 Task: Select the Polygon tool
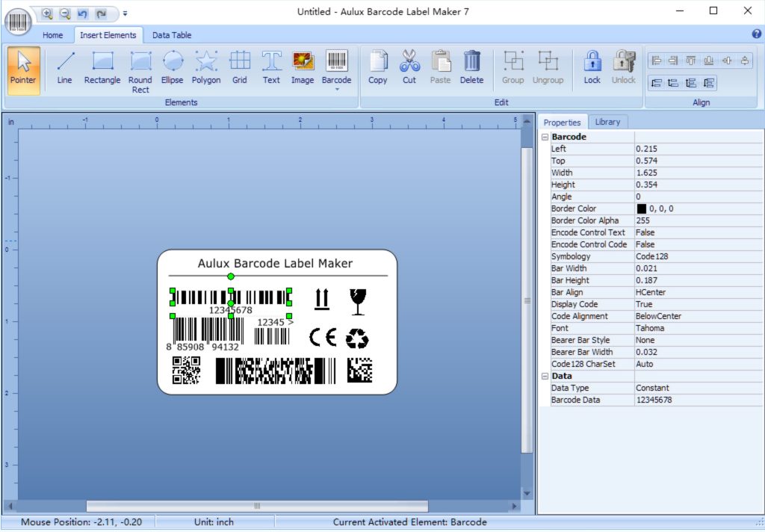pyautogui.click(x=206, y=66)
